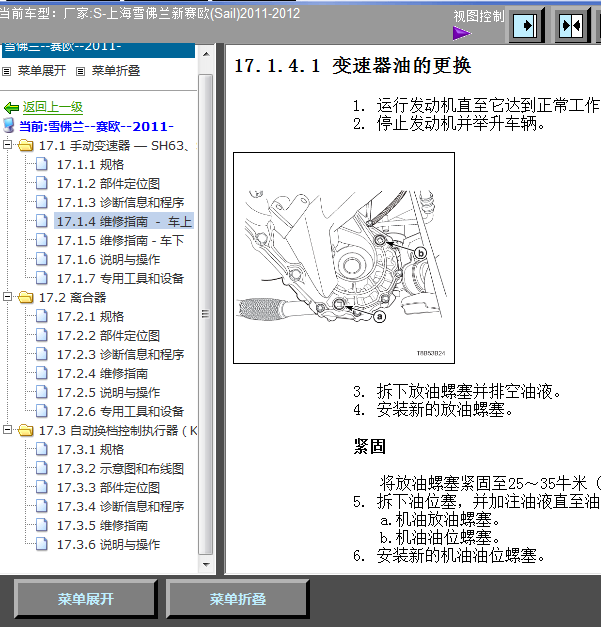Click the folder icon of 17.3 自动换档控制执行器
This screenshot has width=601, height=629.
click(26, 430)
